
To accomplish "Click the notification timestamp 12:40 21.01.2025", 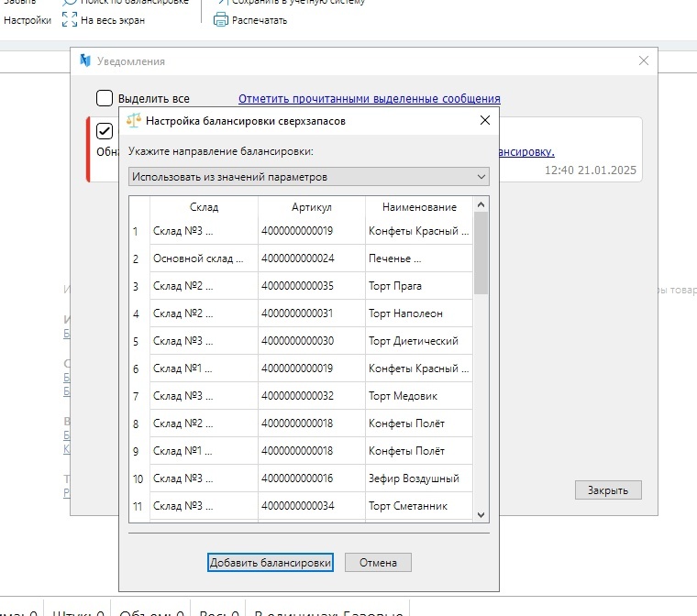I will coord(591,170).
